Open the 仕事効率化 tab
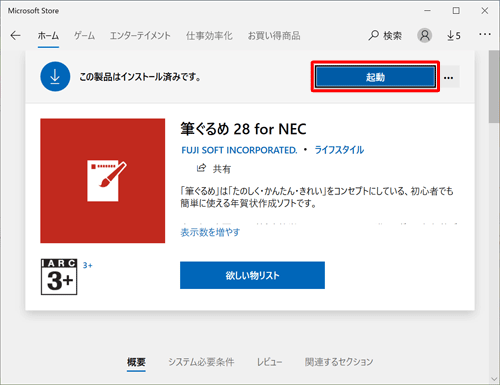Image resolution: width=500 pixels, height=385 pixels. click(x=209, y=36)
